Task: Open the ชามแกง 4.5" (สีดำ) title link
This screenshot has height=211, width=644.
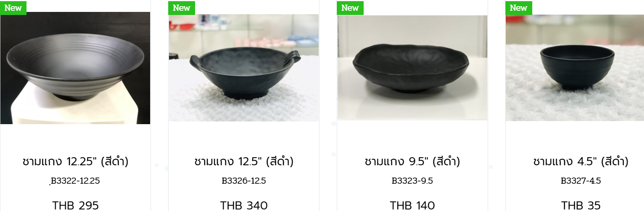Action: (581, 161)
